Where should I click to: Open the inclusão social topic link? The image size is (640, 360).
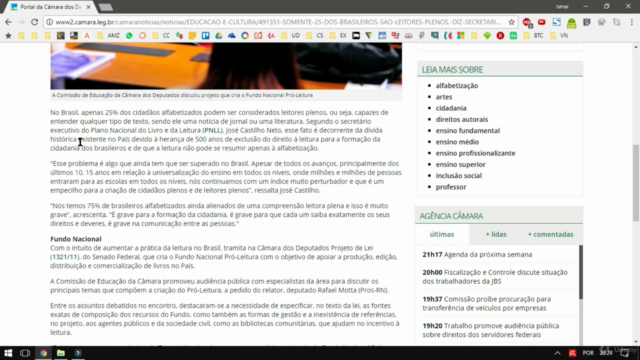click(459, 176)
